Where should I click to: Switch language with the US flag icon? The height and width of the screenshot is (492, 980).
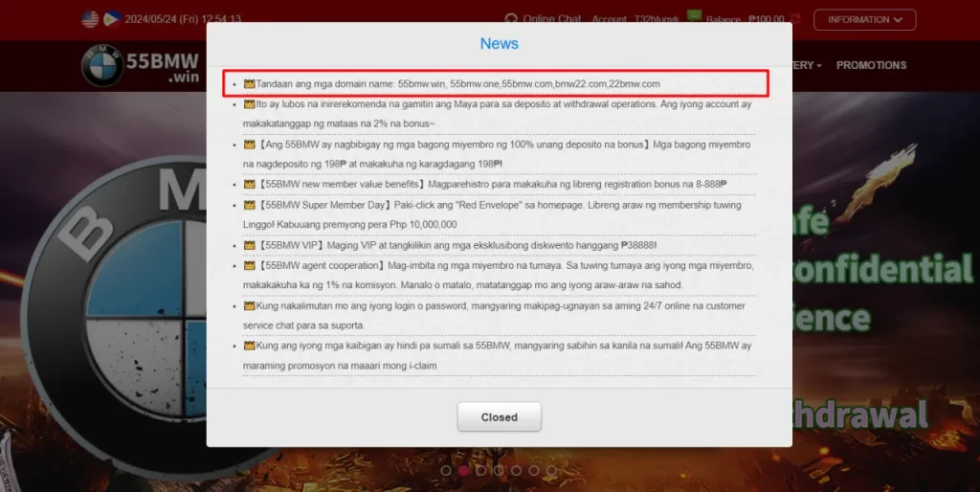(x=90, y=19)
